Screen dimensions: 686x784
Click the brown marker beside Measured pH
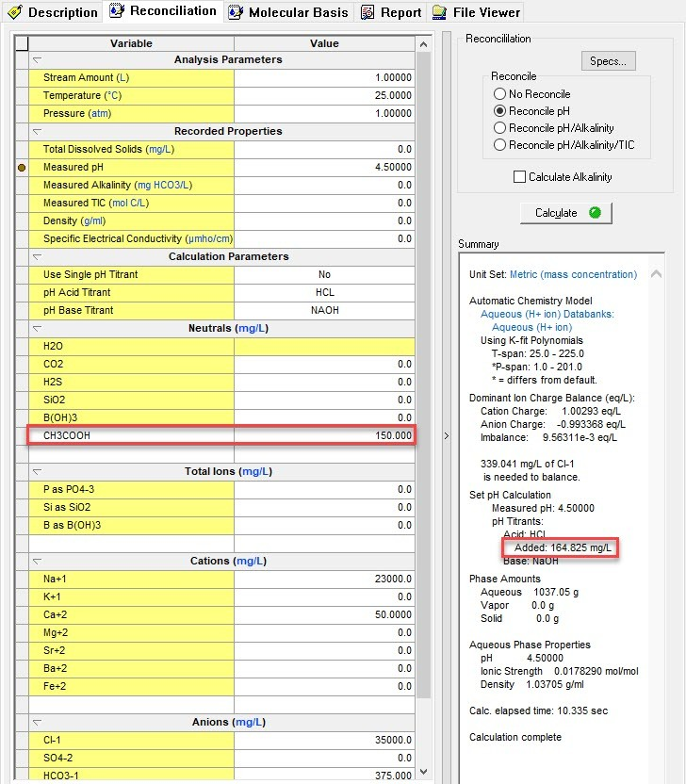coord(22,168)
